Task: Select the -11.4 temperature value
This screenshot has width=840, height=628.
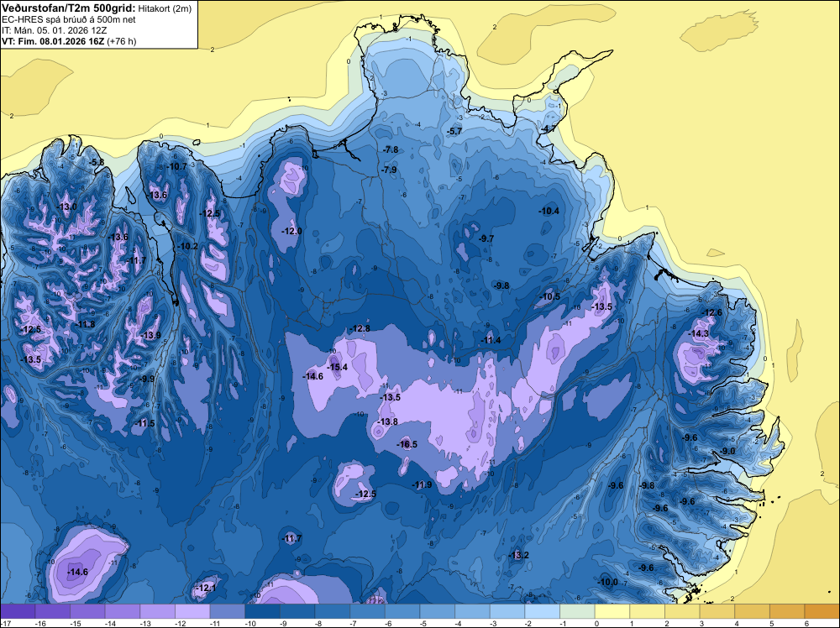Action: tap(491, 340)
